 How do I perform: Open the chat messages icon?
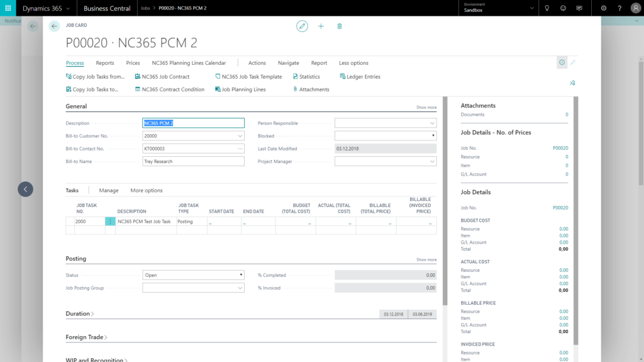579,8
